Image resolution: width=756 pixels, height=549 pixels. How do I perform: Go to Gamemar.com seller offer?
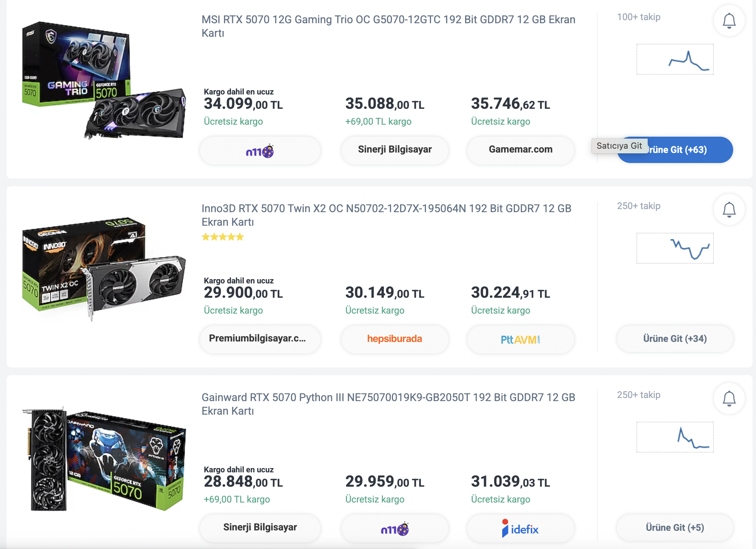(520, 150)
